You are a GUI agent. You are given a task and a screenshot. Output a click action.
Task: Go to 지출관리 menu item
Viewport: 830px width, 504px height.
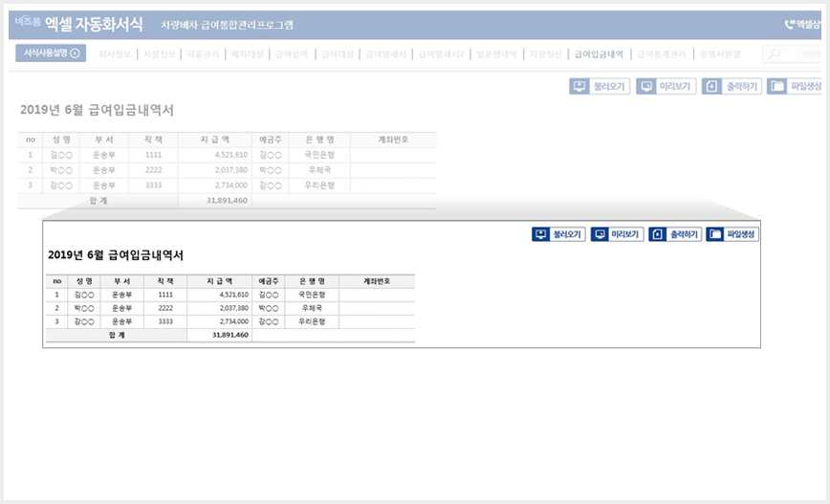[203, 54]
